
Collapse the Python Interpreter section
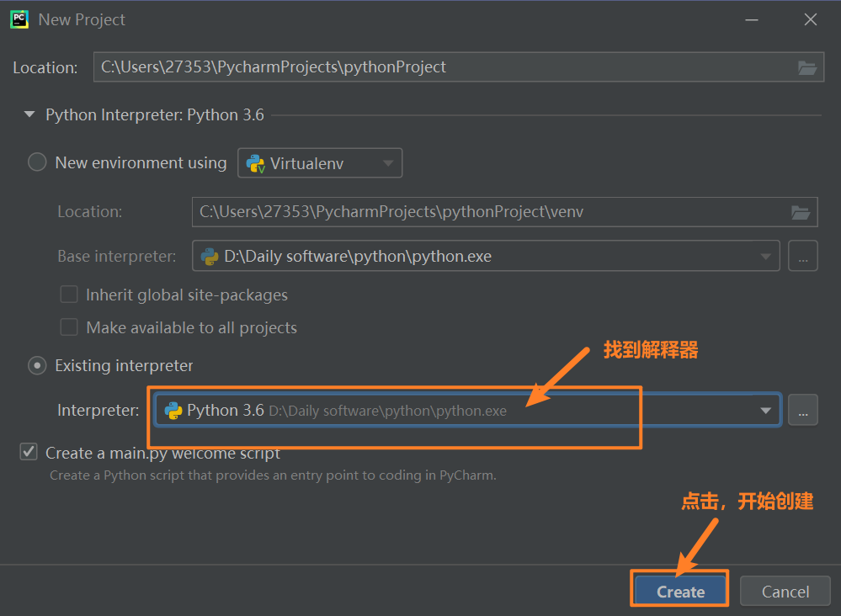pyautogui.click(x=29, y=114)
